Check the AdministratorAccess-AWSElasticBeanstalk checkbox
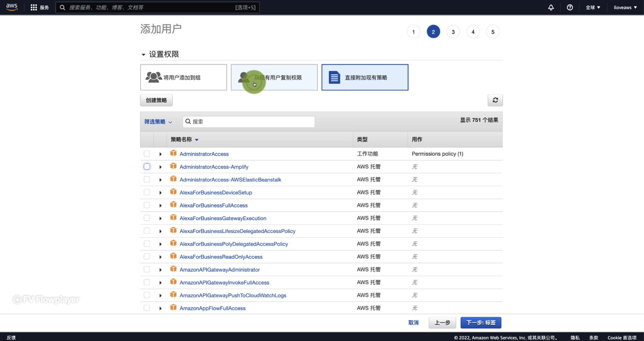The image size is (644, 341). (147, 179)
